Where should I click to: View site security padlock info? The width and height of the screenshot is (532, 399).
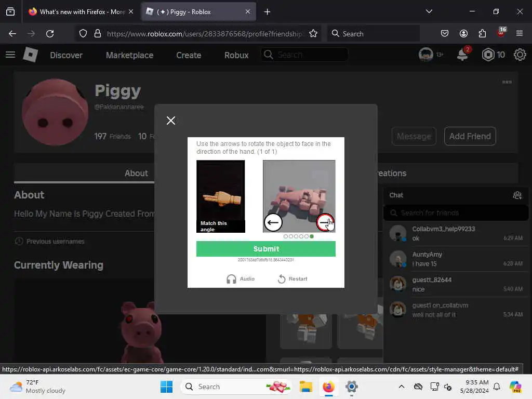point(98,34)
